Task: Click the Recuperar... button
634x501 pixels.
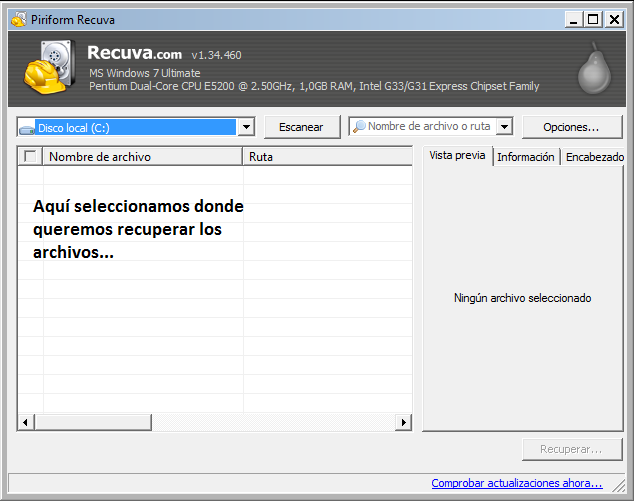Action: 571,450
